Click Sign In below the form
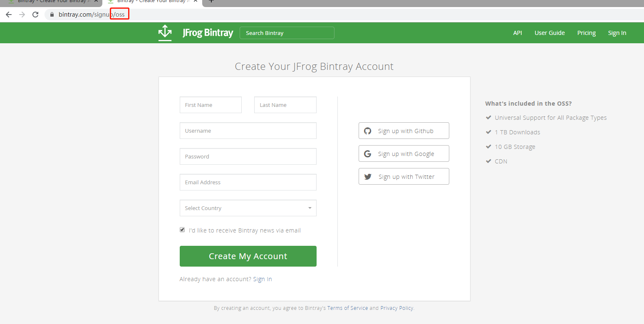Screen dimensions: 644x324 263,279
